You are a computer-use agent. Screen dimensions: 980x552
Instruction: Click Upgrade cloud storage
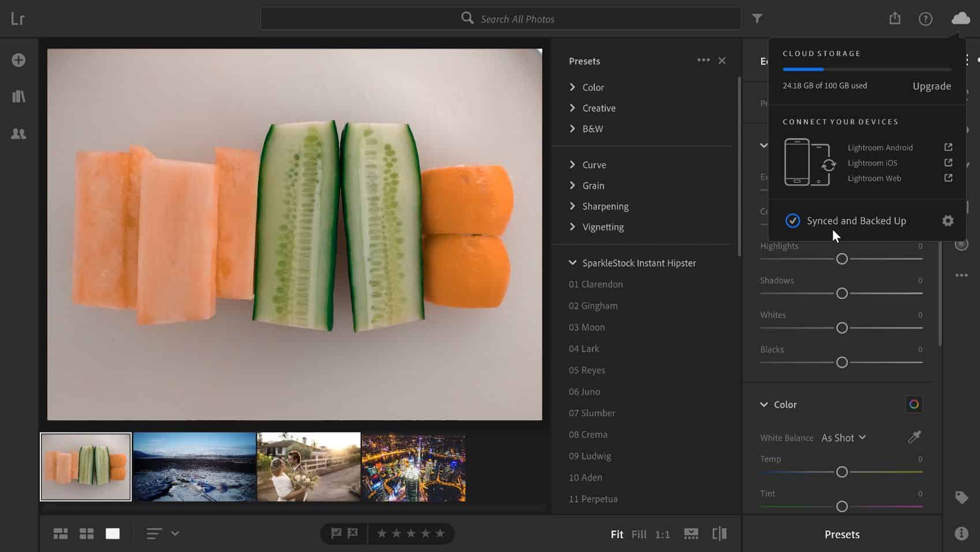tap(931, 86)
